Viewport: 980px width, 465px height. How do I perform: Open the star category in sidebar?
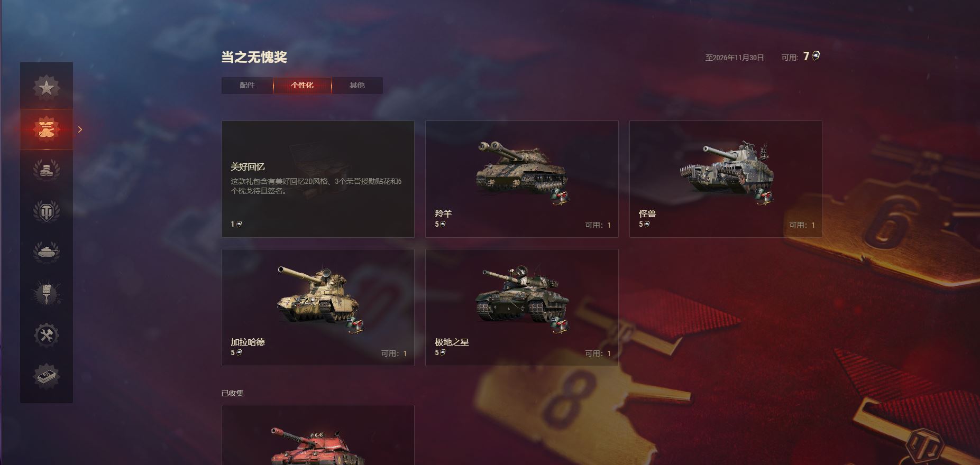(x=47, y=88)
